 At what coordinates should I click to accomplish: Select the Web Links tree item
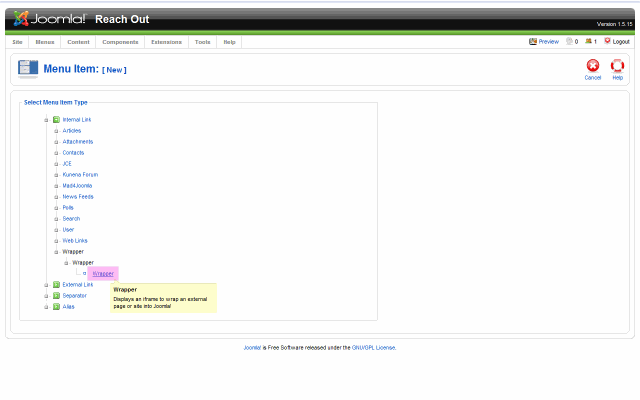click(75, 241)
